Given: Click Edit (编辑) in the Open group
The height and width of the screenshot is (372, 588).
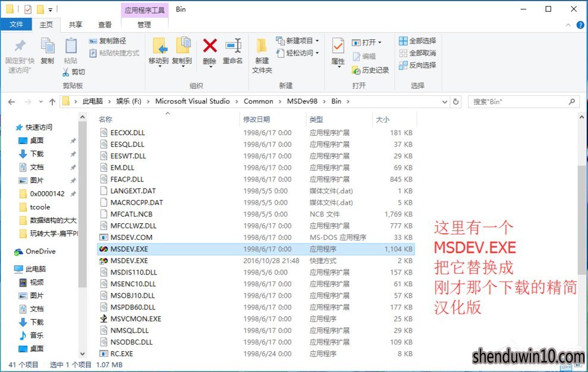Looking at the screenshot, I should (364, 57).
